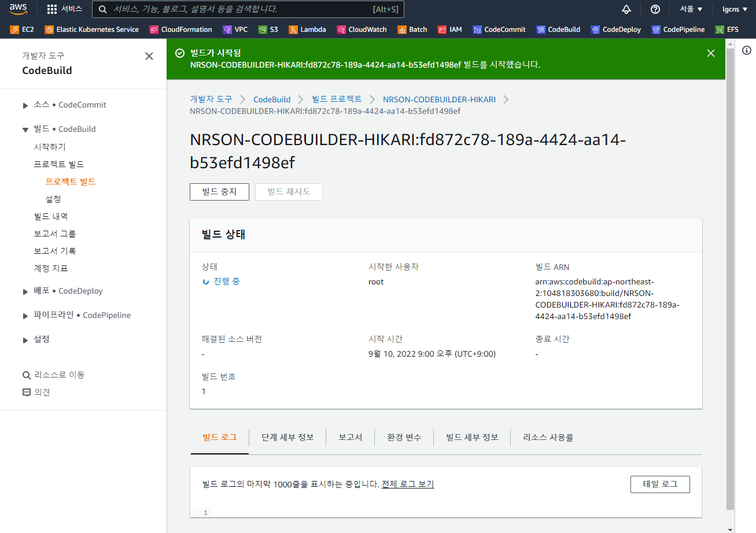Close the CodeBuild side navigation panel
Screen dimensions: 756x533
[x=149, y=56]
